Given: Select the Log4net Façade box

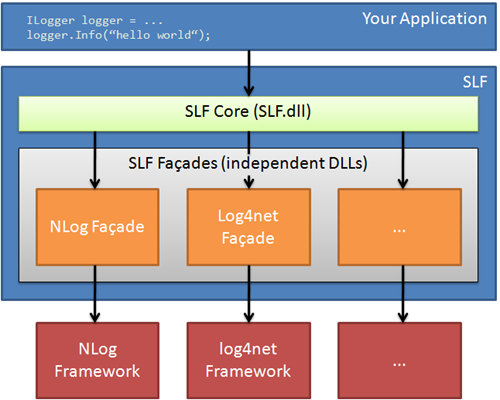Looking at the screenshot, I should pos(249,227).
